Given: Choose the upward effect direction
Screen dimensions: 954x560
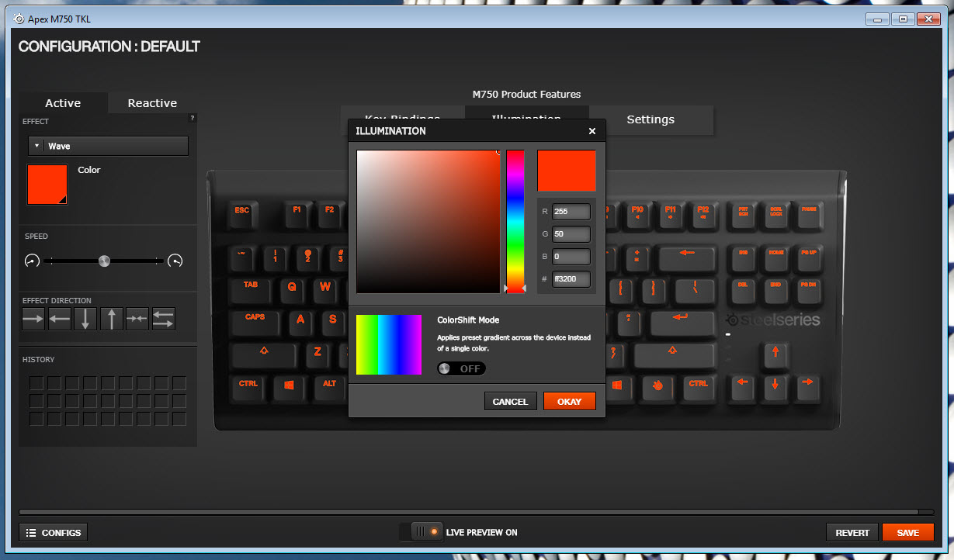Looking at the screenshot, I should pyautogui.click(x=112, y=319).
